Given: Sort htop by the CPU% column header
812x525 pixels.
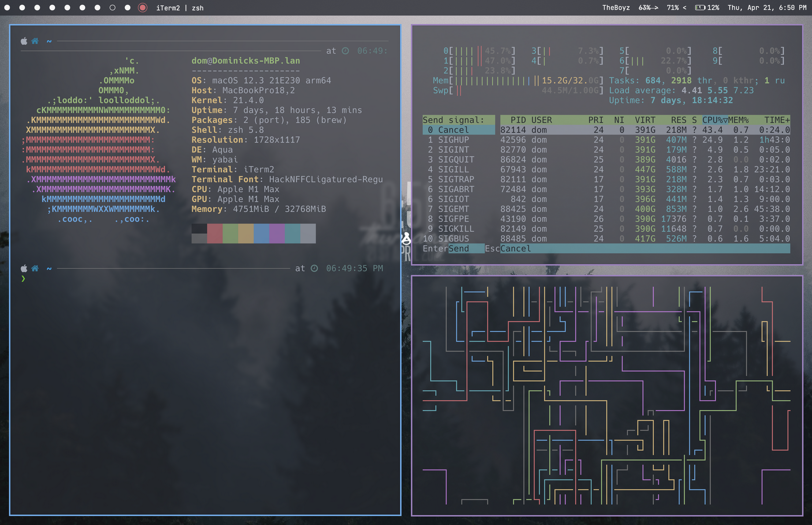Looking at the screenshot, I should tap(715, 120).
